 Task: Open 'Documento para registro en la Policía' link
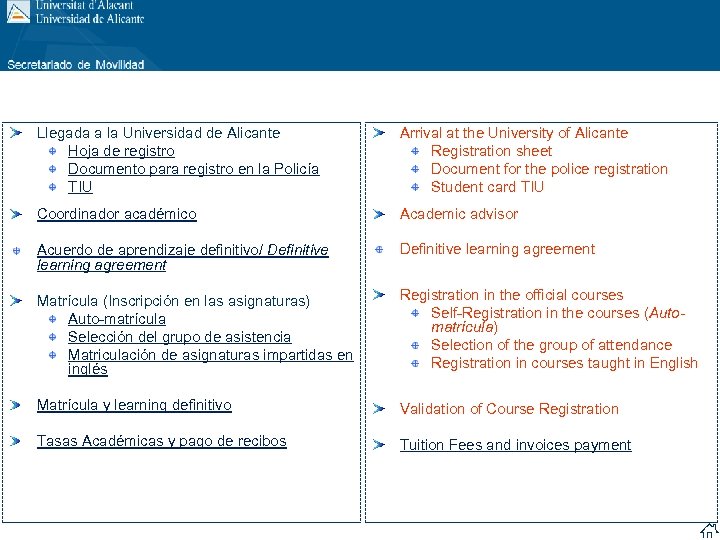(x=193, y=169)
